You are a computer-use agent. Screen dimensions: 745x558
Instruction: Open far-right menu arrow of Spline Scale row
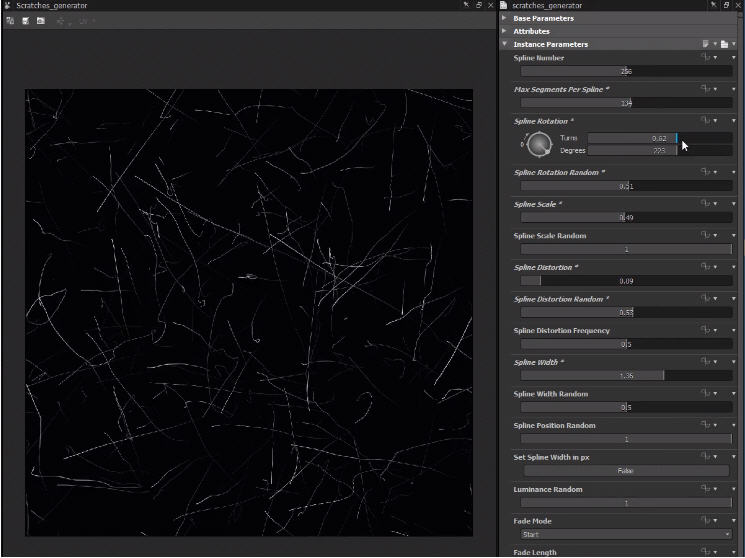coord(734,203)
